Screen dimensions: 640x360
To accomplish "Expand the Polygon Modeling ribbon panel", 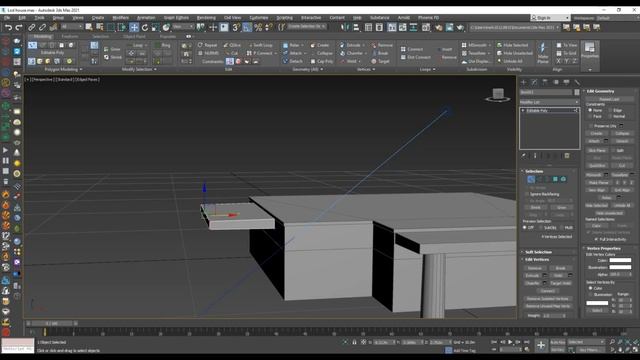I will click(63, 70).
